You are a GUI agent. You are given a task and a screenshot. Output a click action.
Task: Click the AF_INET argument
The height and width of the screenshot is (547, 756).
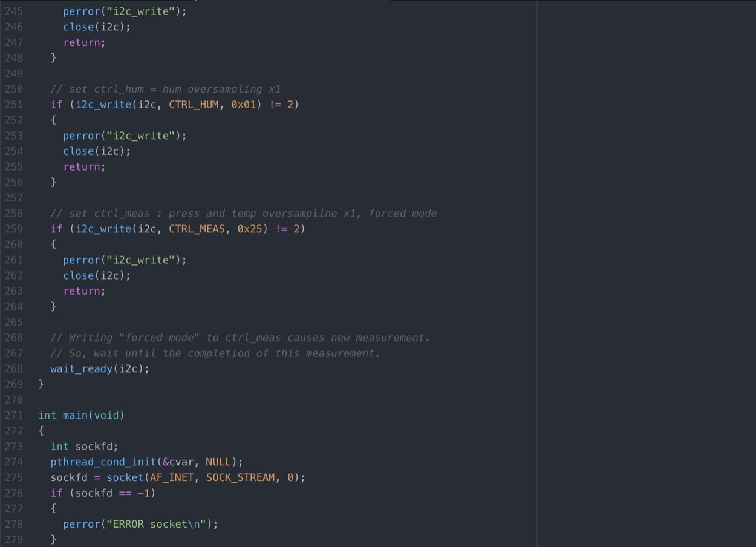[172, 477]
